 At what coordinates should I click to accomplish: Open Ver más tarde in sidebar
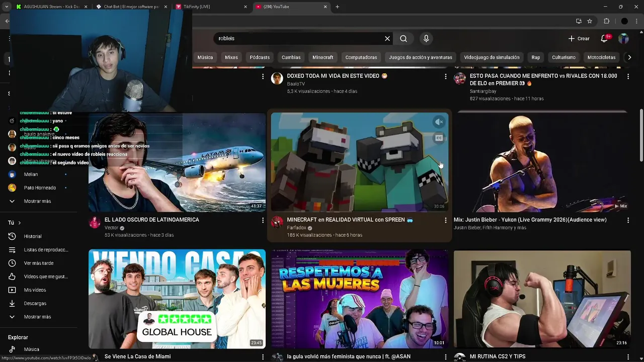click(x=39, y=263)
